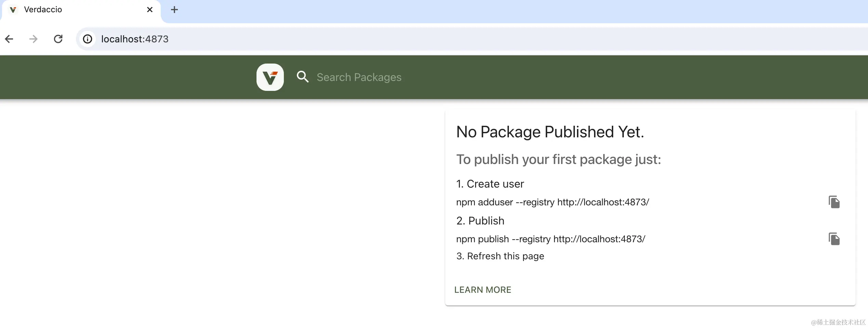Screen dimensions: 868x328
Task: Click the search magnifier icon
Action: coord(303,77)
